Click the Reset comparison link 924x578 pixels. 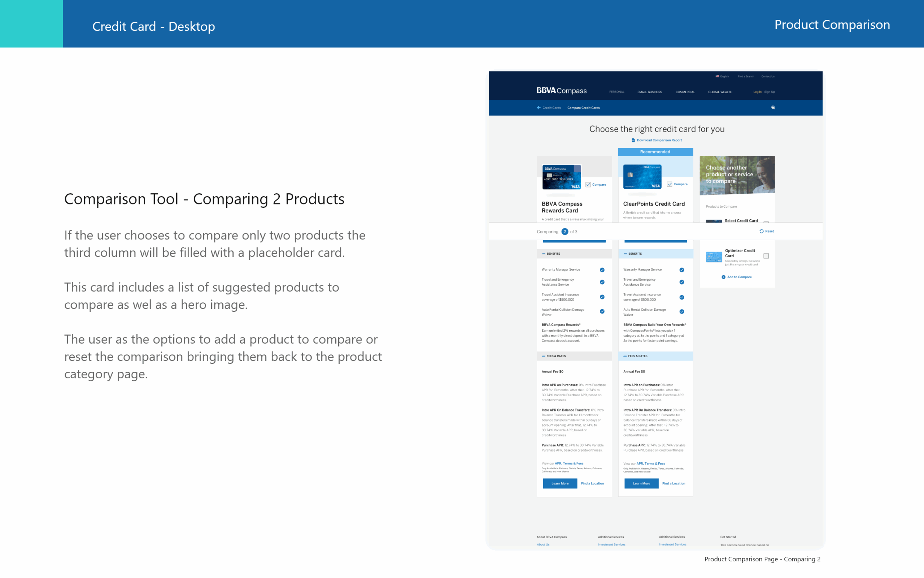click(x=770, y=231)
